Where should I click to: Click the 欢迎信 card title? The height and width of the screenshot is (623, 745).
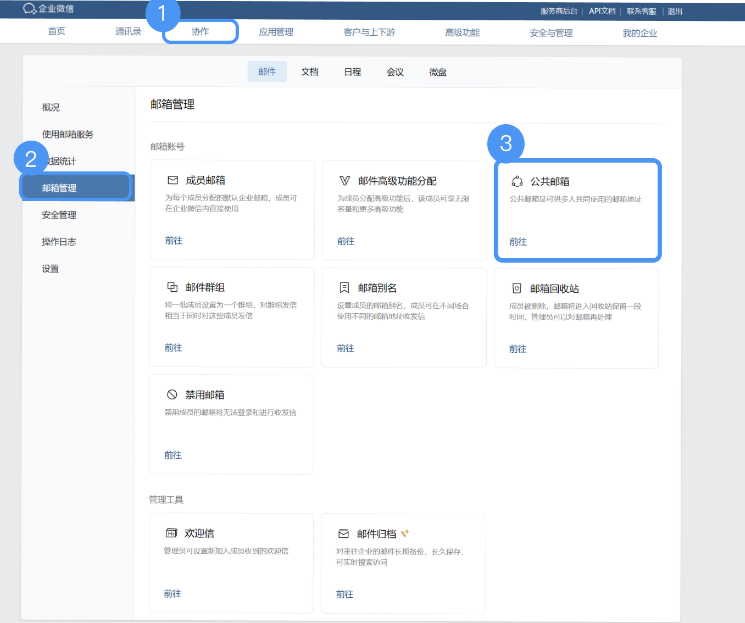(199, 533)
